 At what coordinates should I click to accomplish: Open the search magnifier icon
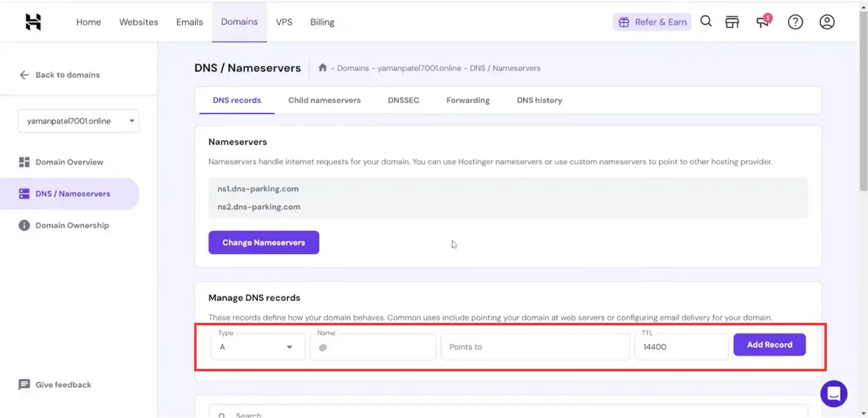click(706, 21)
